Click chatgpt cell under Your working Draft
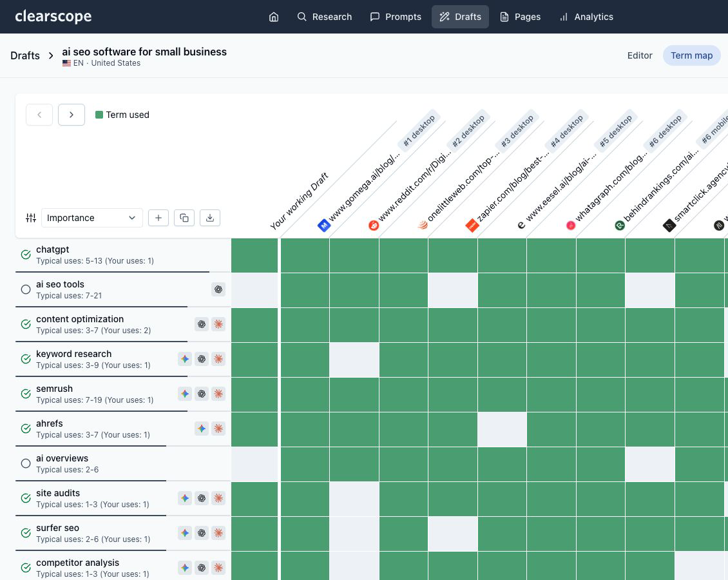 coord(254,255)
